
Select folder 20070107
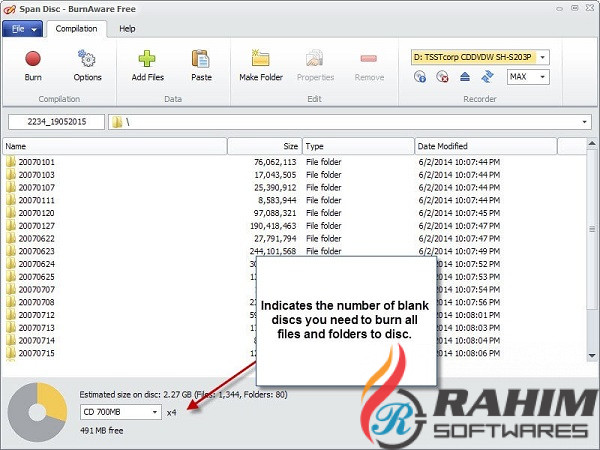pyautogui.click(x=36, y=188)
